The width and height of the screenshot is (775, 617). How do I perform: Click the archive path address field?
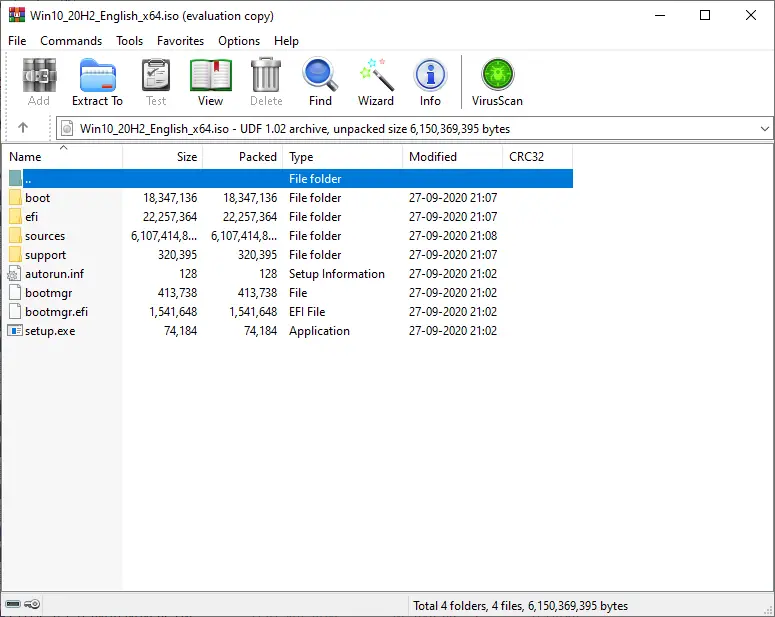click(414, 129)
